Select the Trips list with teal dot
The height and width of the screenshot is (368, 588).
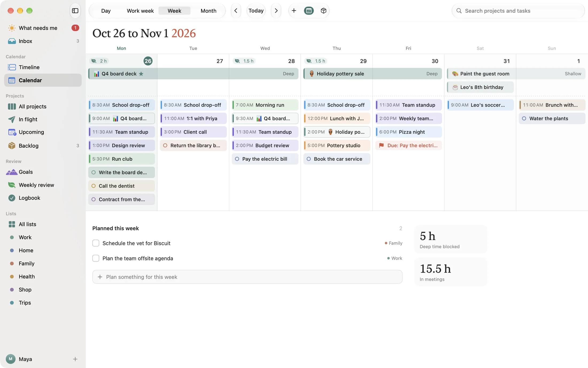[43, 303]
